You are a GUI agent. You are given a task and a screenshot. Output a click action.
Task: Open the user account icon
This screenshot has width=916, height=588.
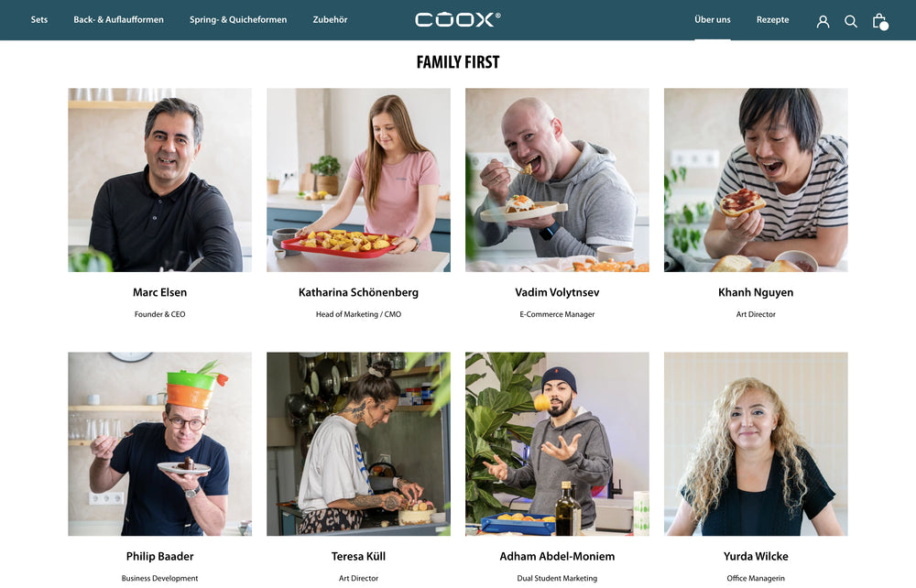(x=823, y=22)
